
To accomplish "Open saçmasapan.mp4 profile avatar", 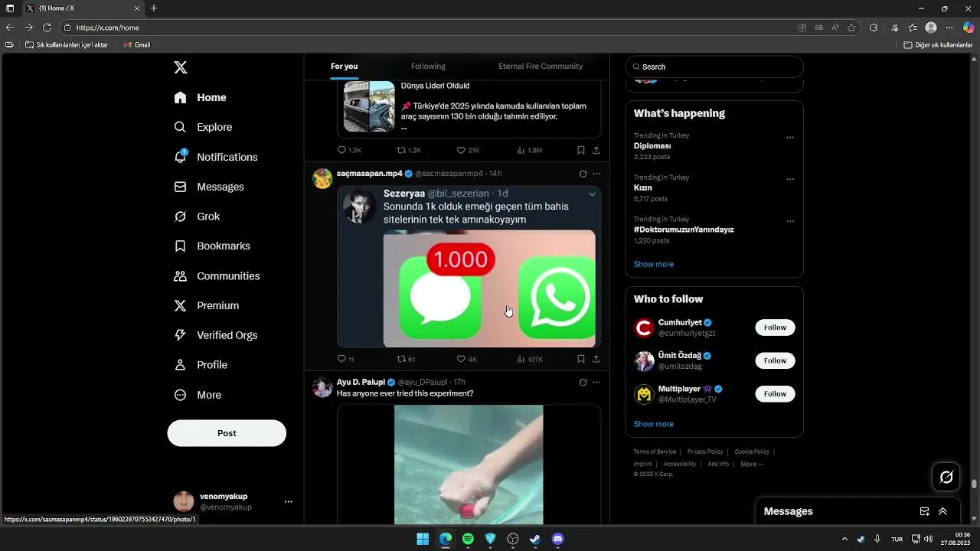I will 322,179.
